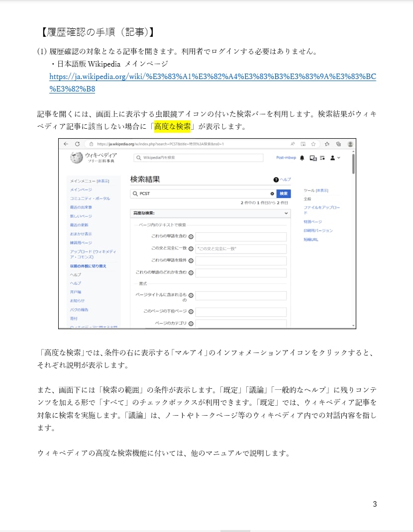Open the notifications bell icon

[x=302, y=158]
